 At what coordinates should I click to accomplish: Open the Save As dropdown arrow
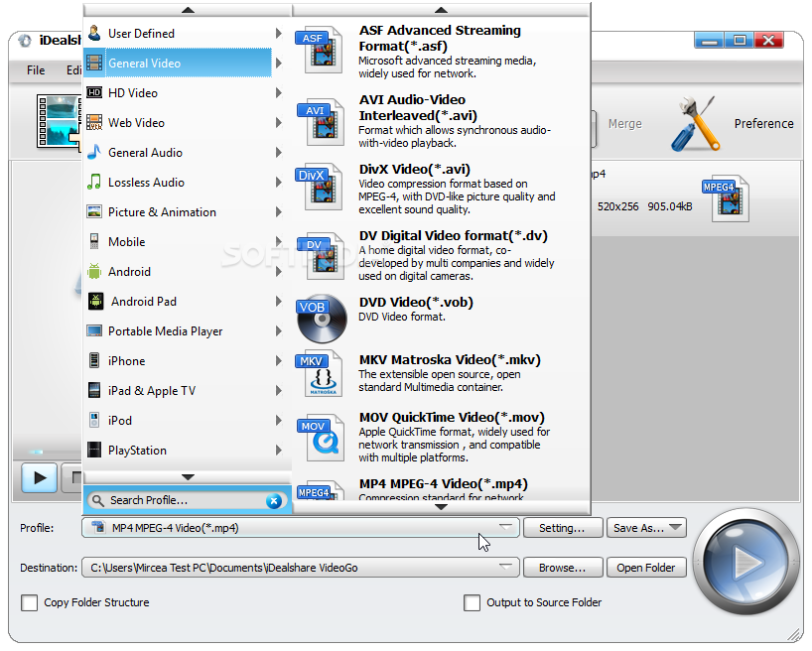pyautogui.click(x=675, y=527)
